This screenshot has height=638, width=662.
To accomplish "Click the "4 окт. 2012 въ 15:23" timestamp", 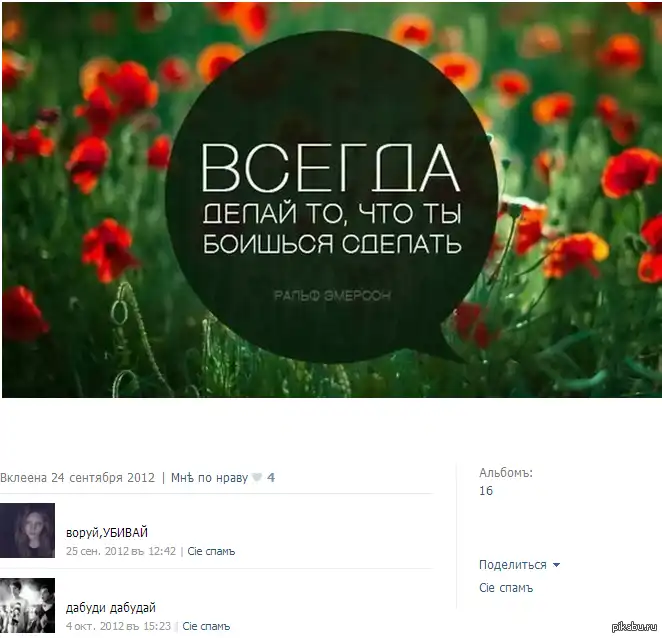I will point(118,626).
